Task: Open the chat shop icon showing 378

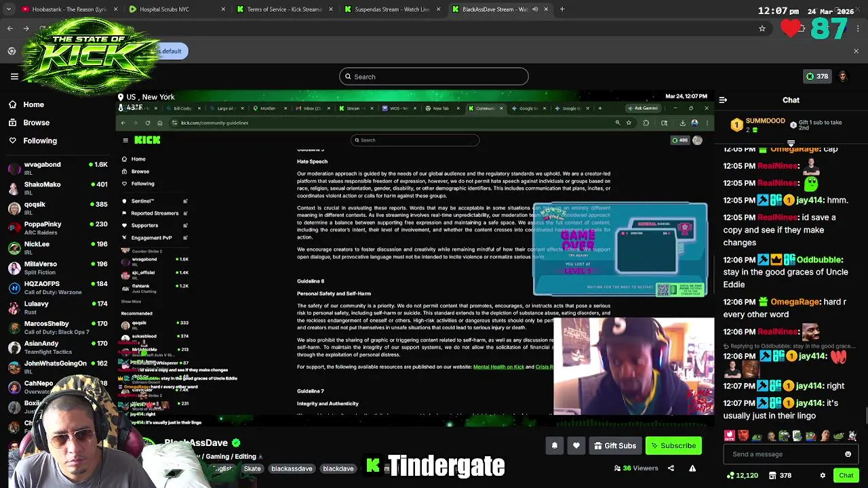Action: click(x=780, y=475)
